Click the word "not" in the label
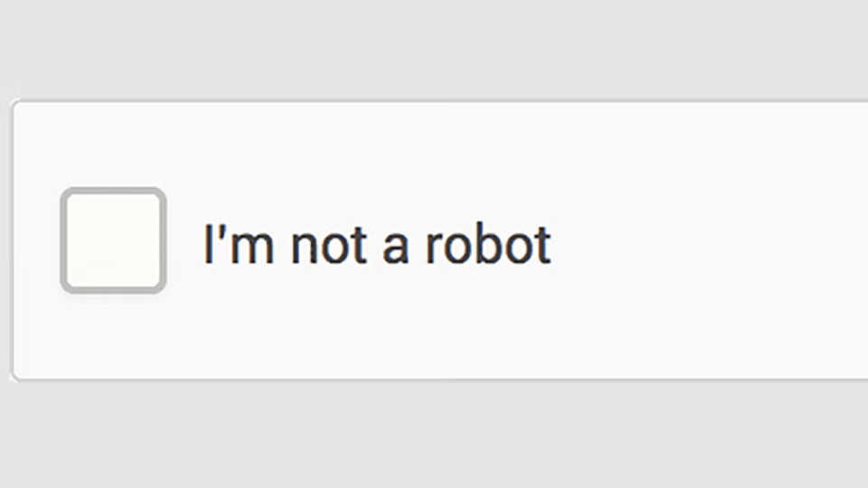Image resolution: width=868 pixels, height=488 pixels. (328, 246)
